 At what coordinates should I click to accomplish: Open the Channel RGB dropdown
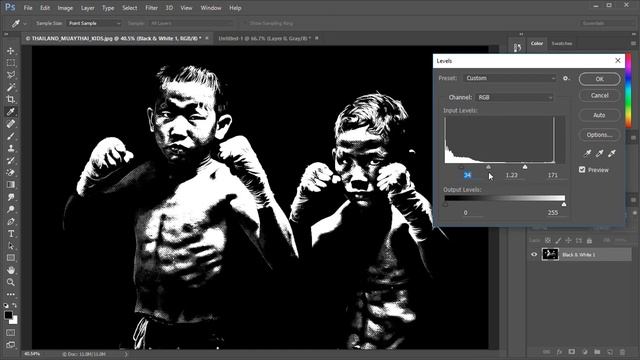tap(515, 98)
